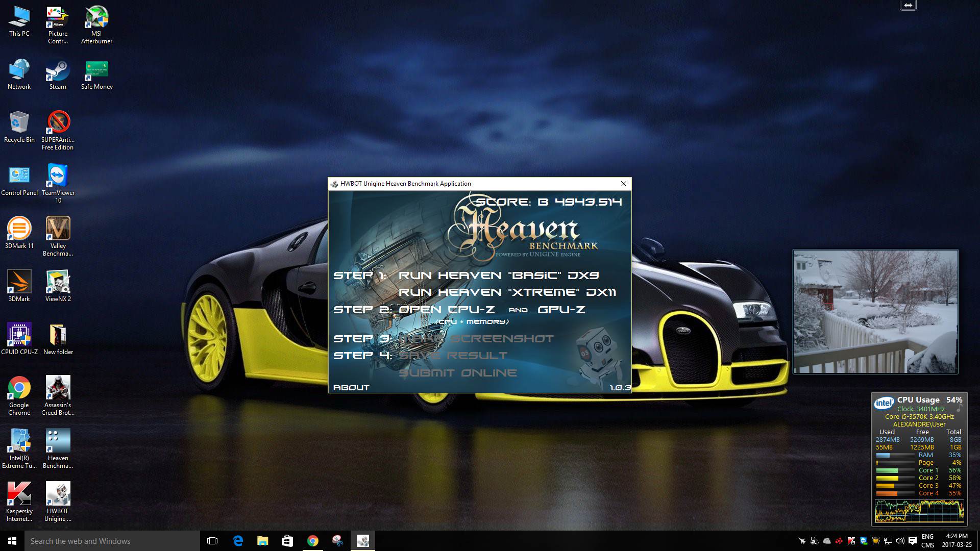Open Nikon Picture Control desktop shortcut
Screen dimensions: 980x551
[58, 26]
